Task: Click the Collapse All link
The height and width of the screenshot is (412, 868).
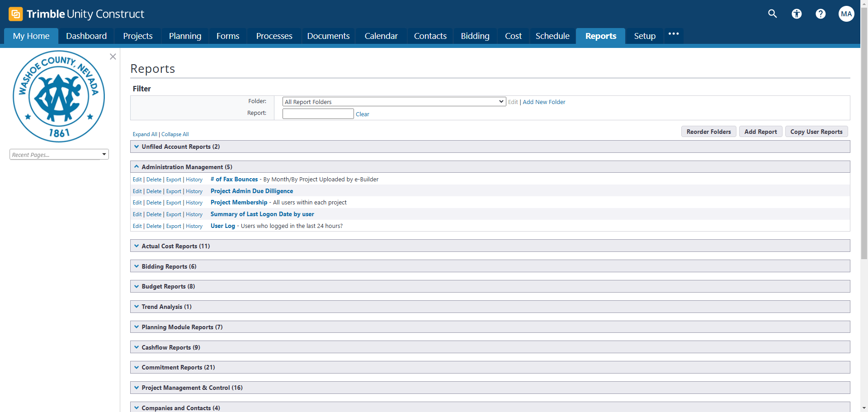Action: point(175,134)
